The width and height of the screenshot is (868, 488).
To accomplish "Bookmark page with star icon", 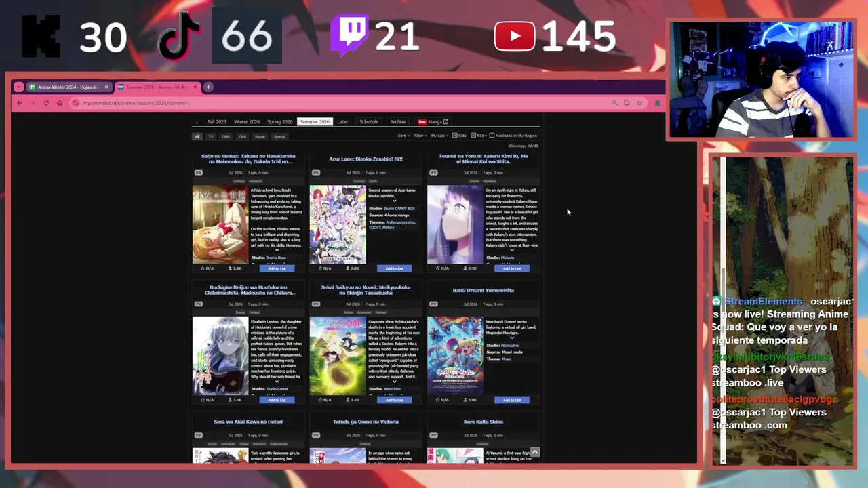I will coord(639,103).
